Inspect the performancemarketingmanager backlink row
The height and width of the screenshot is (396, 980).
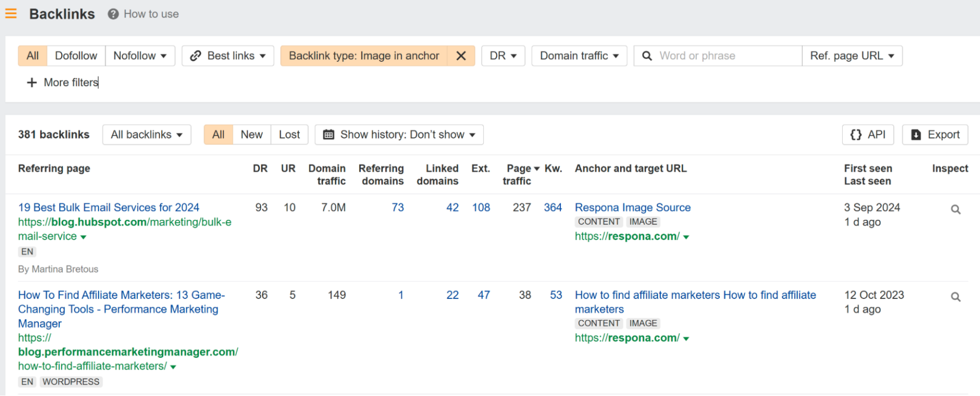click(x=955, y=297)
